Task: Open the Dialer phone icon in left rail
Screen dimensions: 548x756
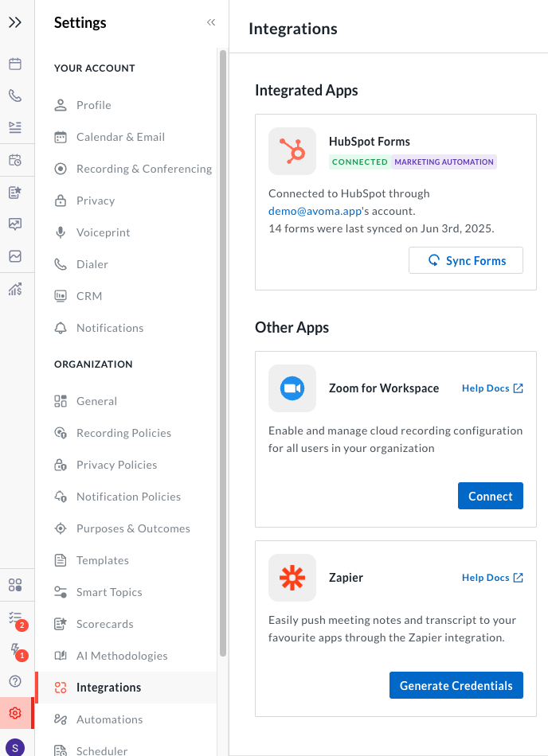Action: coord(17,95)
